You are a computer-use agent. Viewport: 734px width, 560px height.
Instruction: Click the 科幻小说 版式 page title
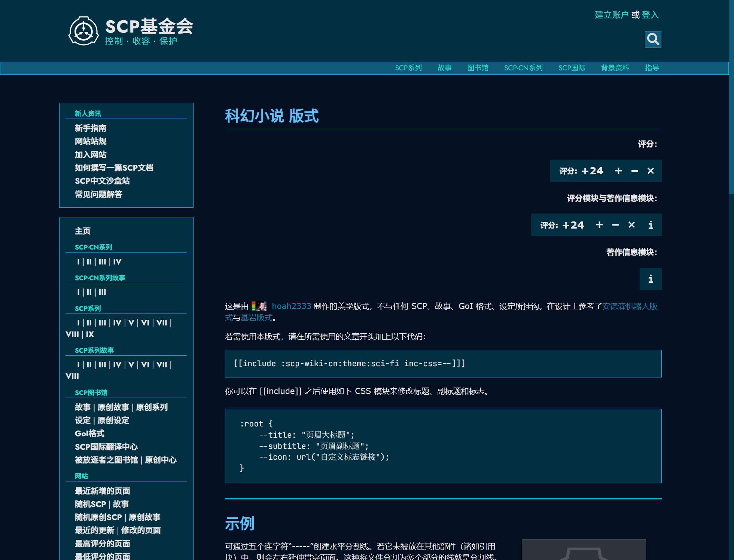pos(272,116)
